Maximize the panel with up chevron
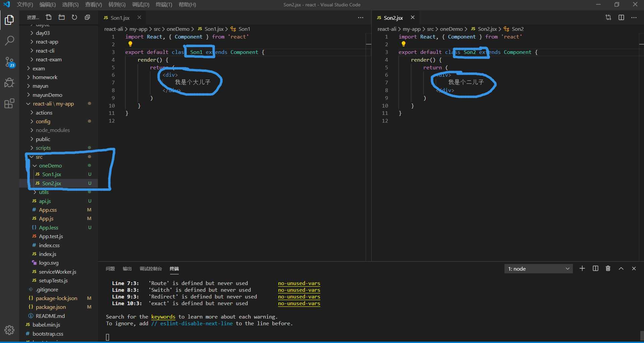 coord(621,268)
